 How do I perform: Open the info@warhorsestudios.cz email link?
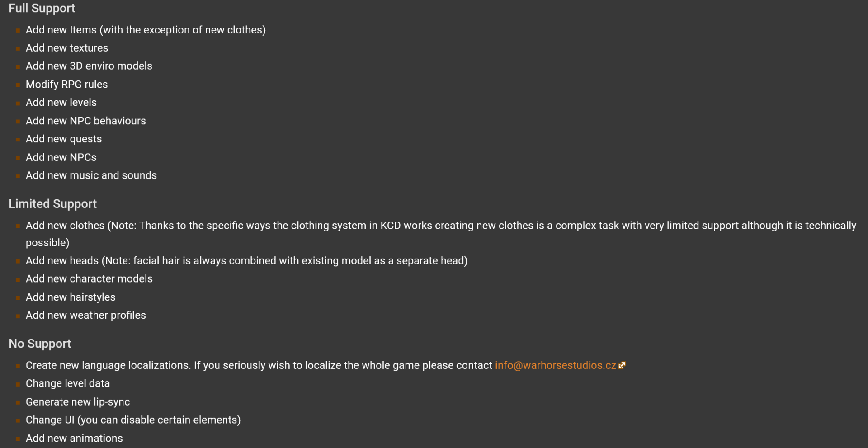click(x=555, y=365)
